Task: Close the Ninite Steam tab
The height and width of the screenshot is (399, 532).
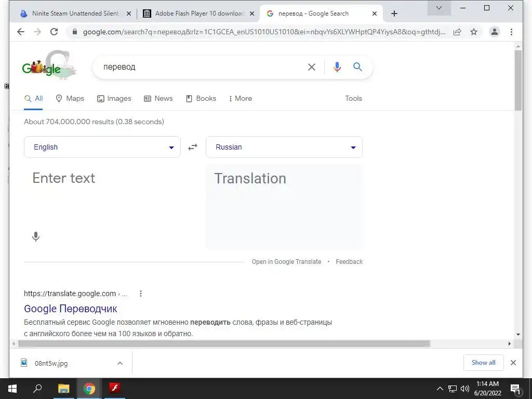Action: tap(129, 14)
